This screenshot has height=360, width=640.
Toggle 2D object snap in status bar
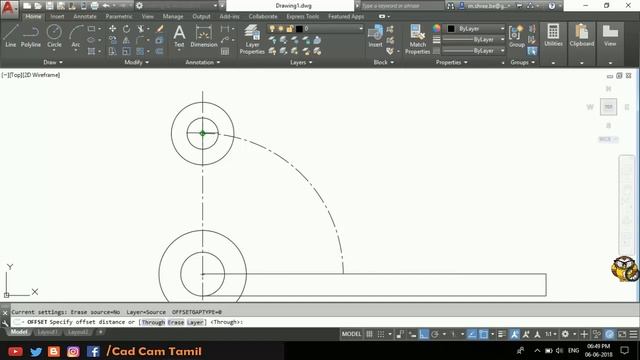[484, 334]
